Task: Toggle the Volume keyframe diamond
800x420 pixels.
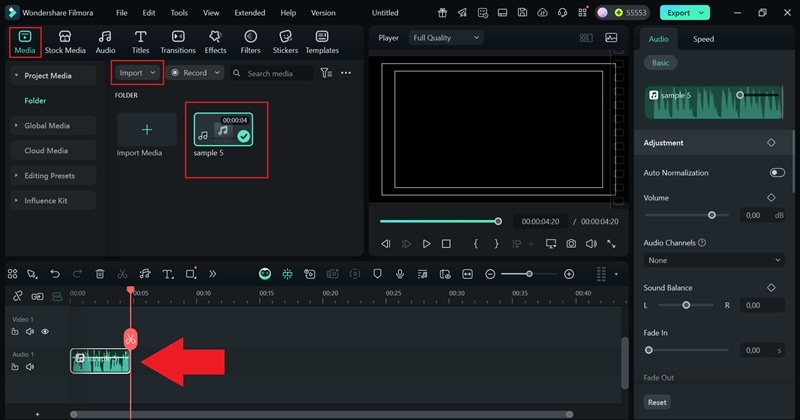Action: pyautogui.click(x=771, y=197)
